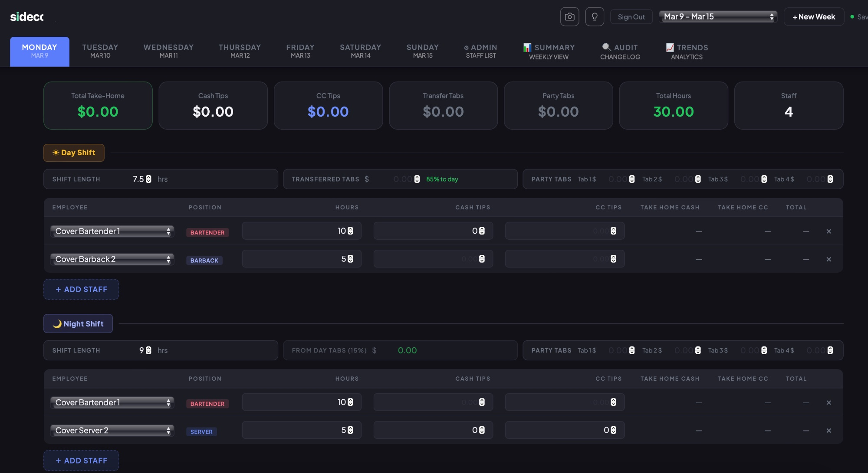This screenshot has height=473, width=868.
Task: Remove Cover Barback 2 row in the Day Shift table
Action: click(829, 259)
